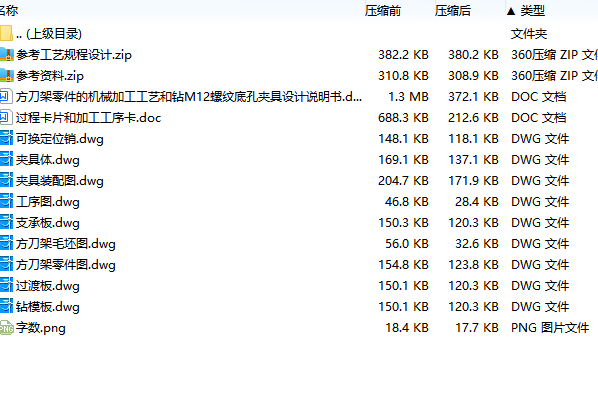The image size is (598, 393).
Task: Click the 382.2 KB original size value
Action: (403, 55)
